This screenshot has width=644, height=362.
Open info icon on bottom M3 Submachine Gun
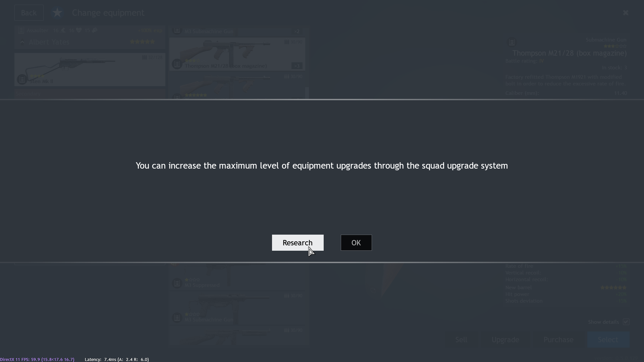click(177, 317)
